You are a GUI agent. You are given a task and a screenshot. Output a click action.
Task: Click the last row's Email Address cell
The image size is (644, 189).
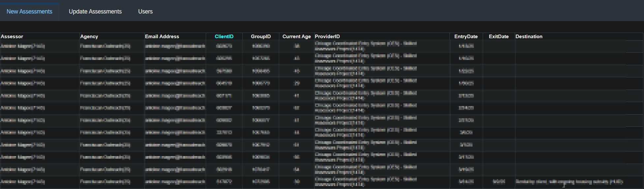(175, 182)
